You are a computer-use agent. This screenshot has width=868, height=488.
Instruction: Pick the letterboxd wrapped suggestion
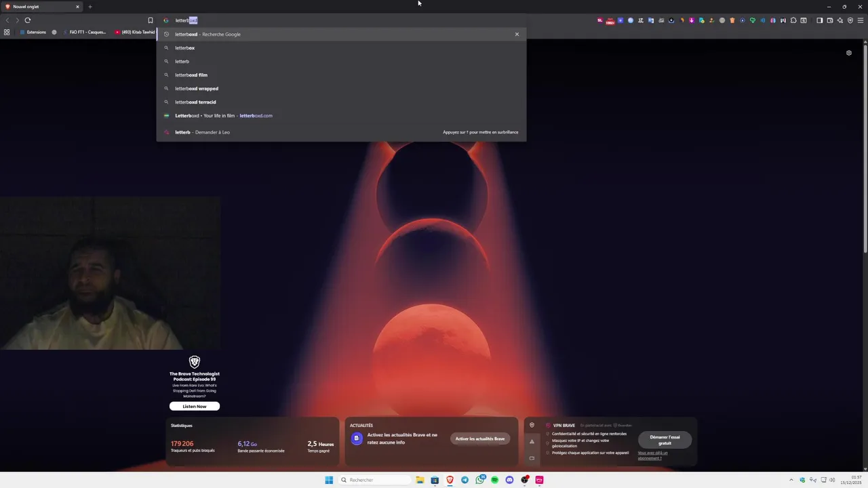coord(341,88)
